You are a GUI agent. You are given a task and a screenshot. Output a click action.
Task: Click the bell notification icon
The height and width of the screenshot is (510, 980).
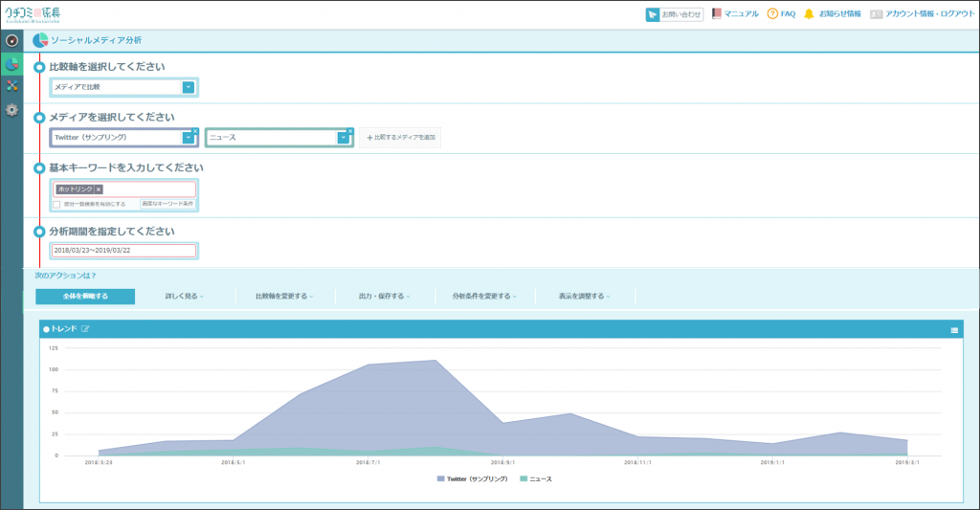809,13
